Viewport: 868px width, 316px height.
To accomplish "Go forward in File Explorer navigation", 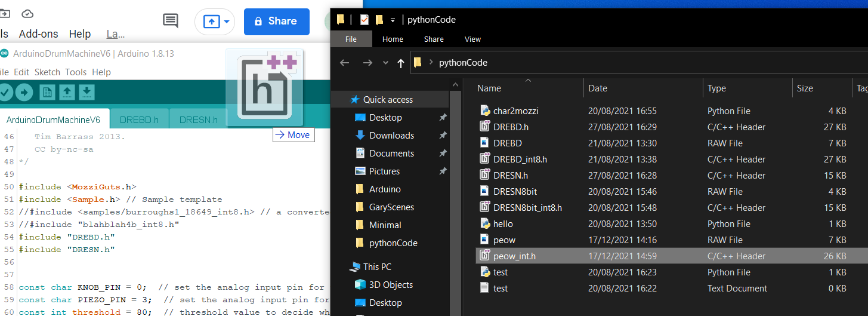I will [367, 63].
